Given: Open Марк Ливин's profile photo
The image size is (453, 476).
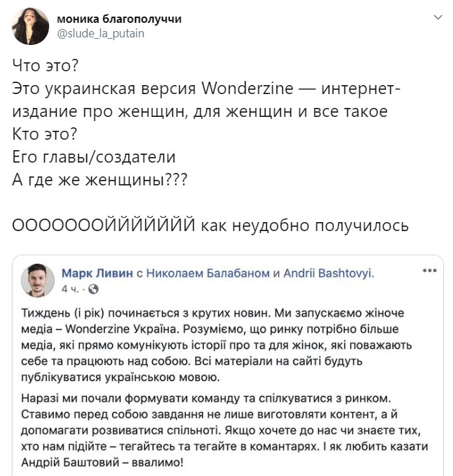Looking at the screenshot, I should [38, 280].
